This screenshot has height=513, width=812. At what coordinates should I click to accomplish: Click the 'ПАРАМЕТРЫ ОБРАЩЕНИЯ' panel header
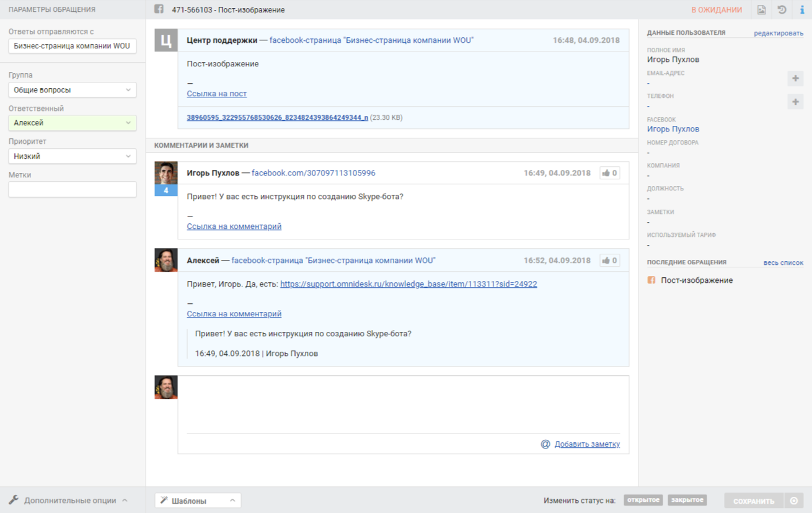click(x=52, y=9)
